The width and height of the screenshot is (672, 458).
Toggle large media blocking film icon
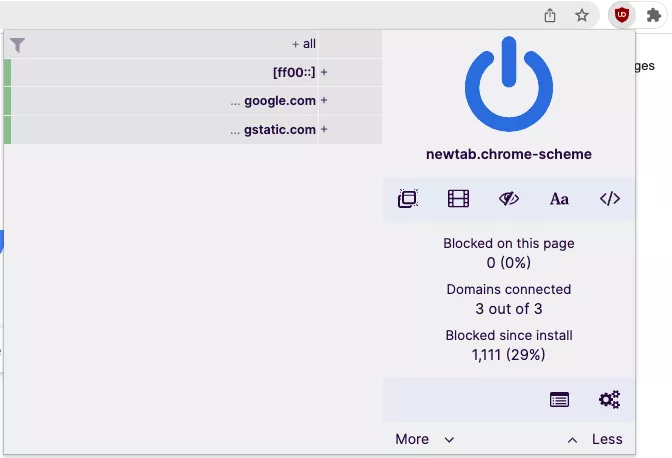point(458,199)
